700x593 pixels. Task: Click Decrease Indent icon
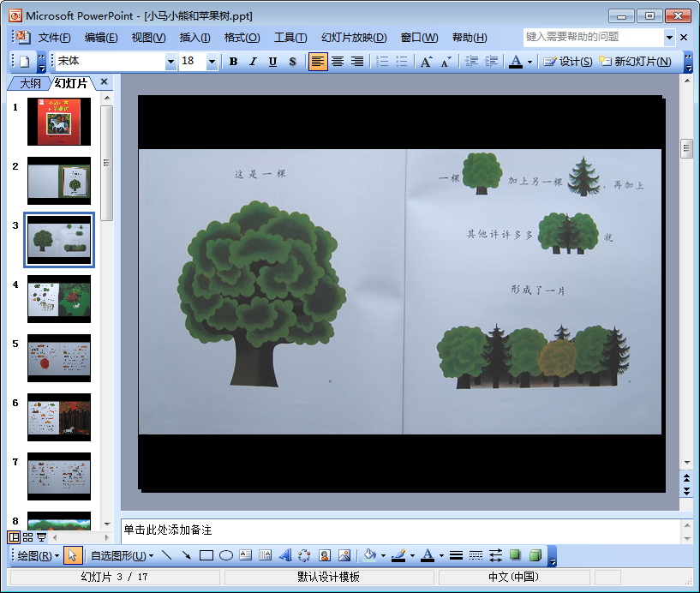point(471,62)
